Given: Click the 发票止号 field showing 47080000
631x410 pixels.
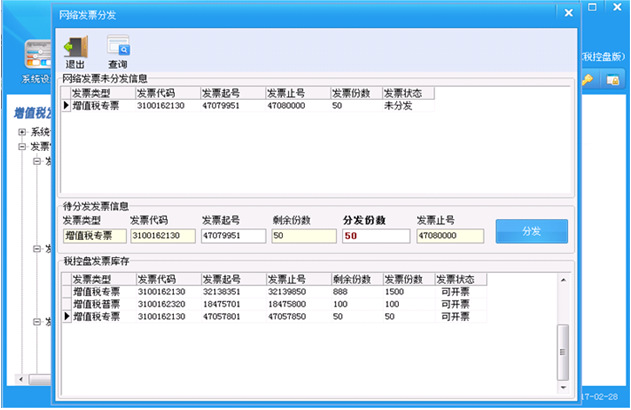Looking at the screenshot, I should [x=449, y=236].
